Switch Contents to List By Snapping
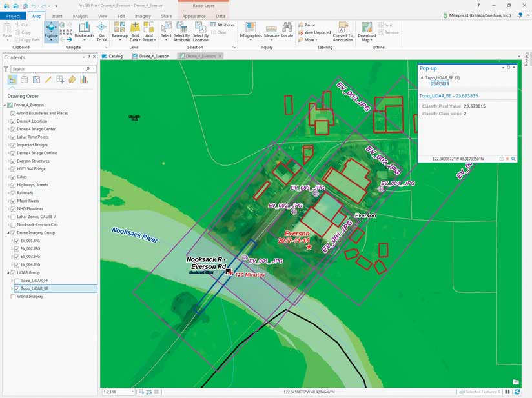Screen dimensions: 532x398 pyautogui.click(x=60, y=80)
